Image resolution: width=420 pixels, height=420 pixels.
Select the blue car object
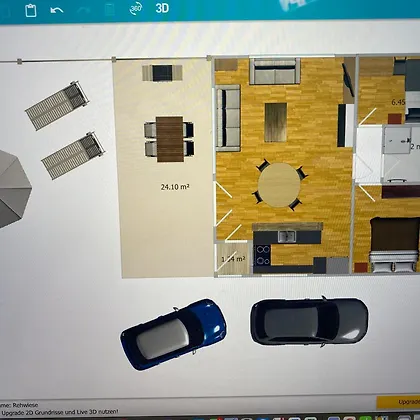174,334
